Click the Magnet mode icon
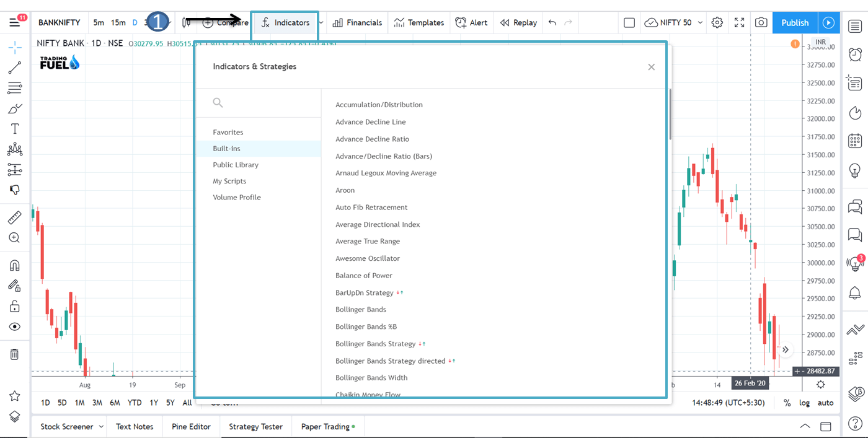 (x=15, y=265)
